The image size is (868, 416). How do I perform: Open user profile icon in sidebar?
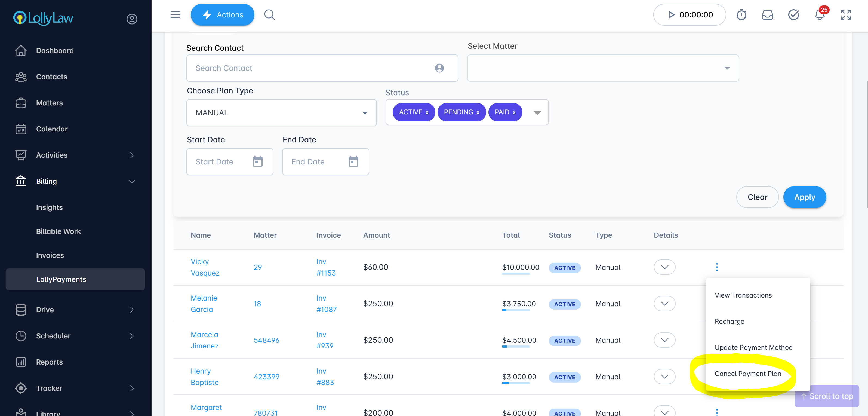pyautogui.click(x=132, y=19)
